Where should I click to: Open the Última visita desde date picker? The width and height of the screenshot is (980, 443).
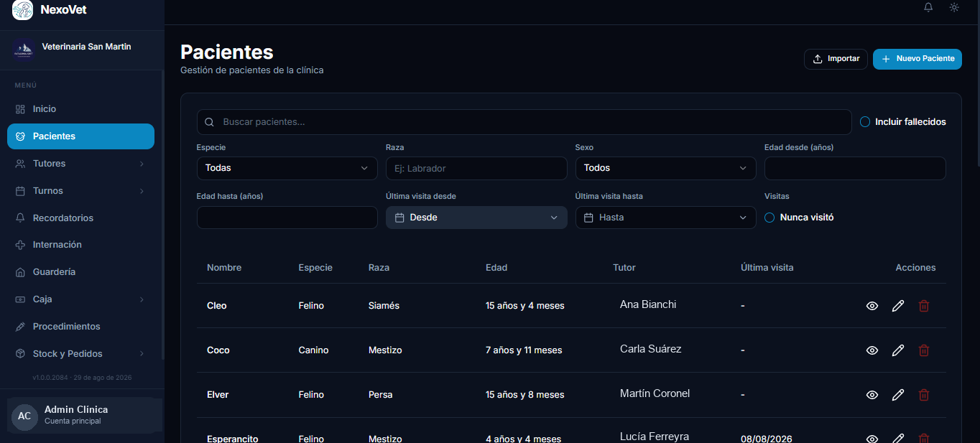coord(476,218)
